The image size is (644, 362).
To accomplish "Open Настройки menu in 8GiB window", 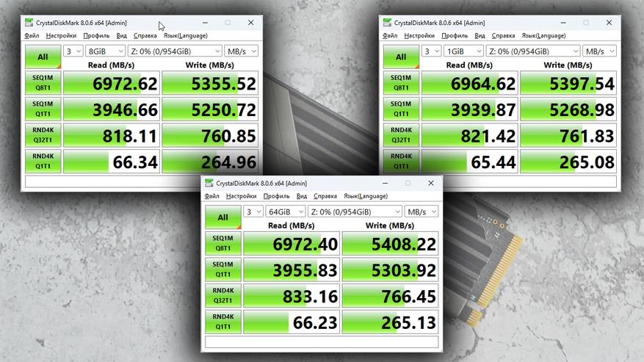I will click(61, 36).
